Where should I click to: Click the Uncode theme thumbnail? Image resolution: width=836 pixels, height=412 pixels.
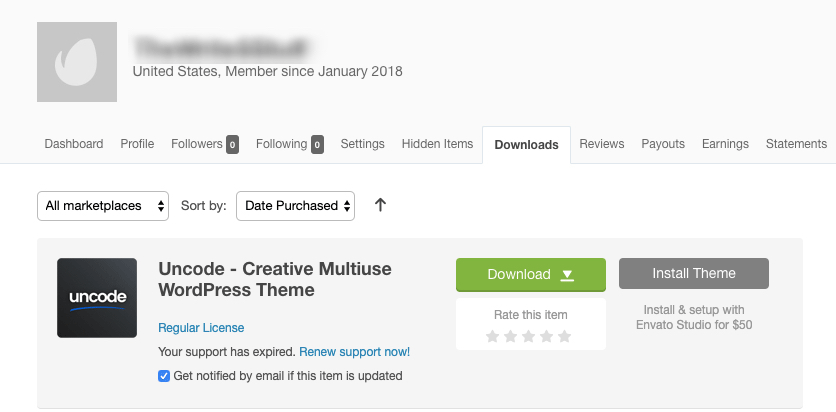click(97, 298)
